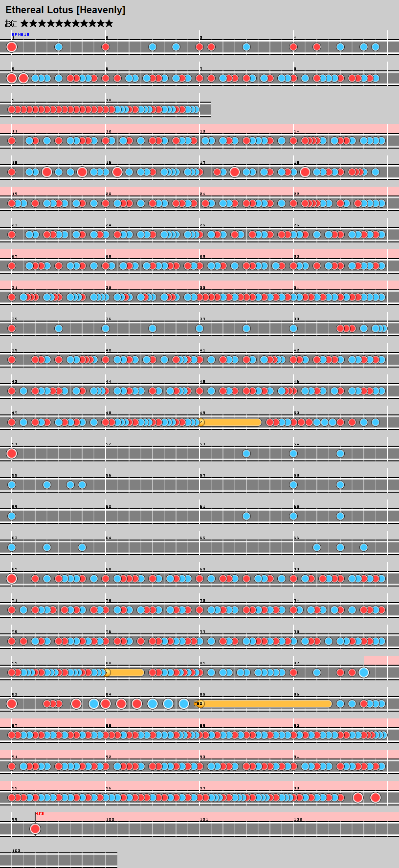This screenshot has height=868, width=399.
Task: Click the big red note starting measure 84
Action: (x=106, y=704)
